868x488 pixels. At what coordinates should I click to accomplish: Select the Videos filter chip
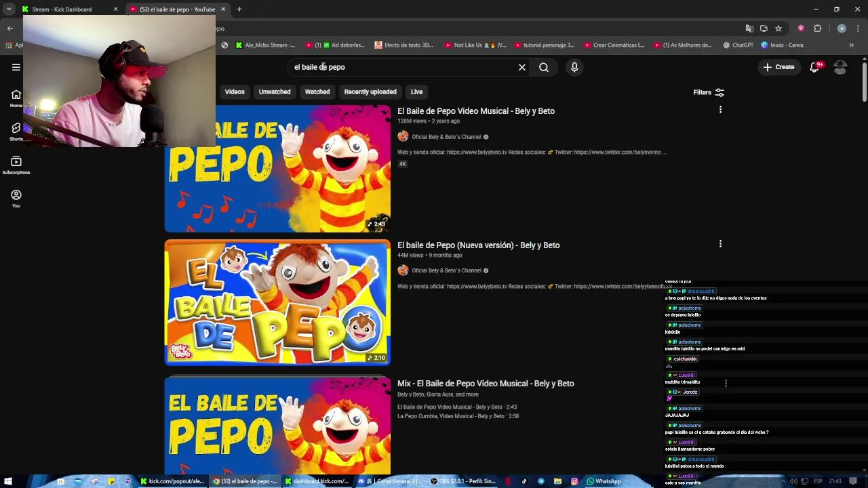pos(235,91)
